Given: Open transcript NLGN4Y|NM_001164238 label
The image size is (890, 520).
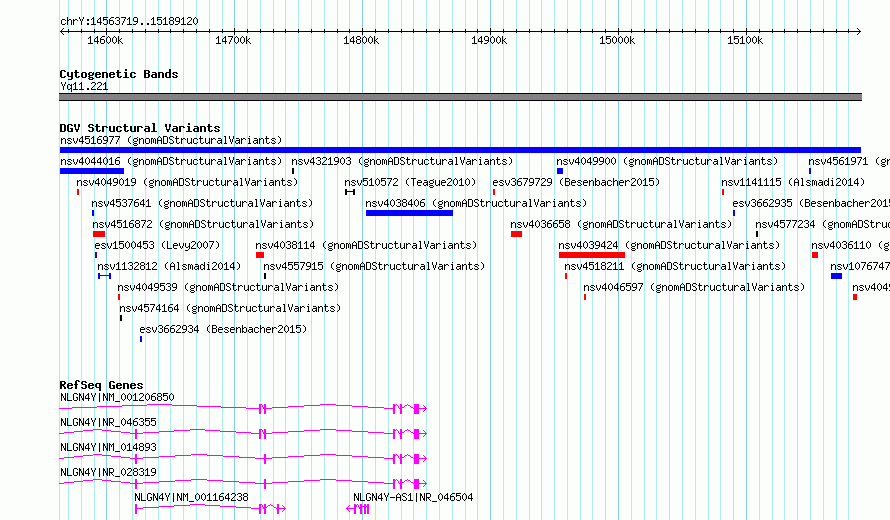Looking at the screenshot, I should click(191, 497).
